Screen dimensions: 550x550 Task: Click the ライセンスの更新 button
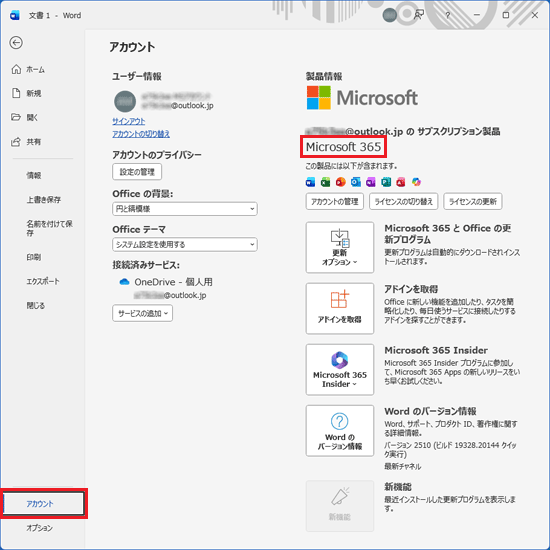click(x=473, y=201)
